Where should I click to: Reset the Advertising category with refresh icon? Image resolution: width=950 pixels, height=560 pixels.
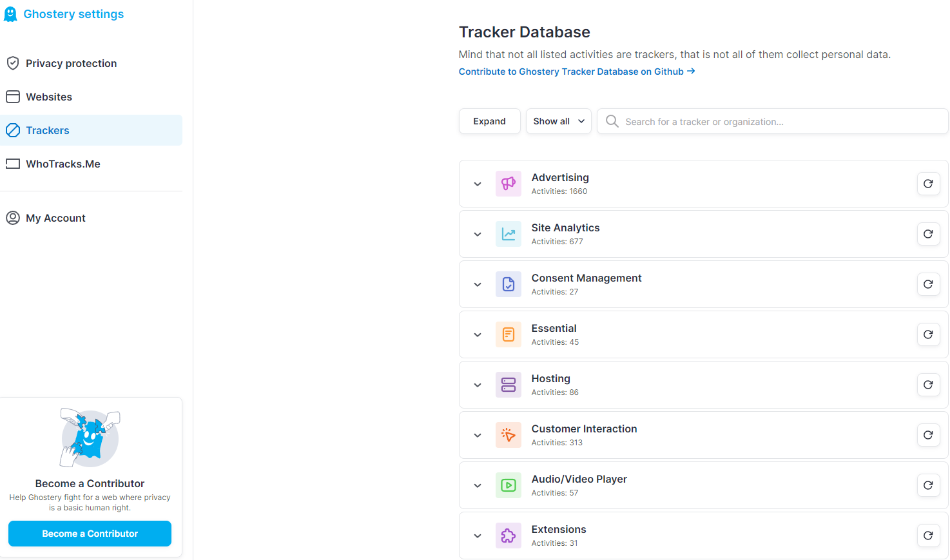pos(928,184)
